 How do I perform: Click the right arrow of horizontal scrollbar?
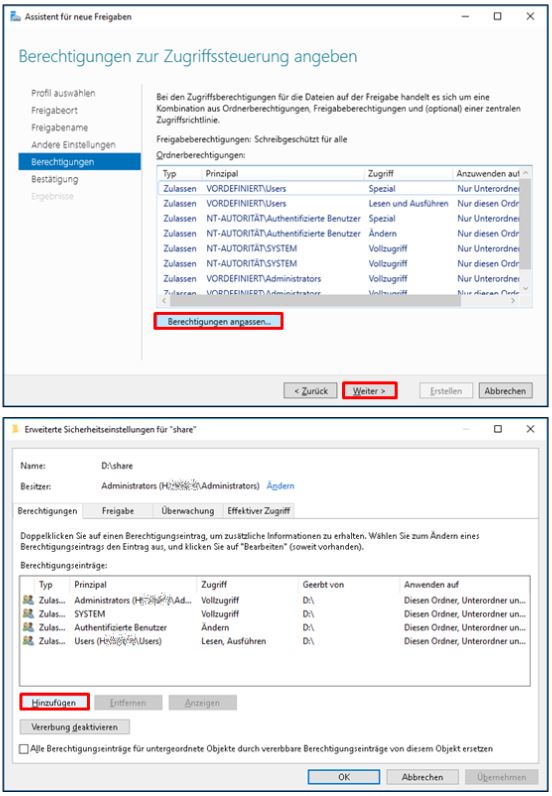coord(514,301)
